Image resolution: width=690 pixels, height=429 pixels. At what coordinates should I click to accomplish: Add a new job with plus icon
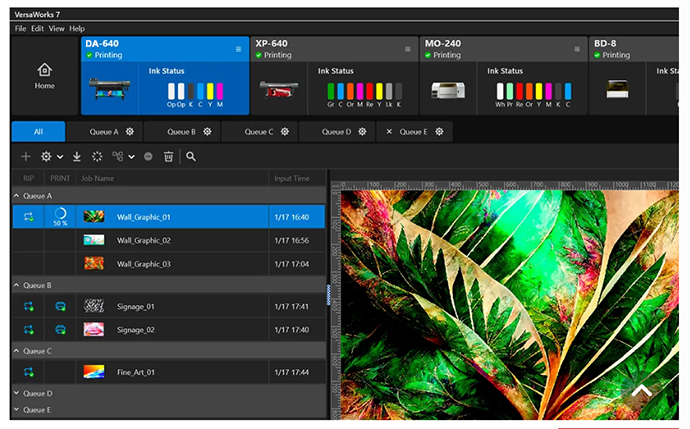coord(26,156)
